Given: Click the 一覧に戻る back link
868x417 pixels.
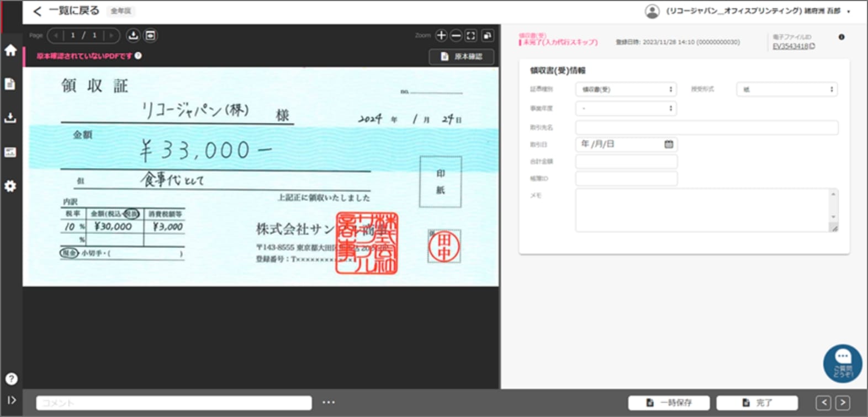Looking at the screenshot, I should 67,11.
